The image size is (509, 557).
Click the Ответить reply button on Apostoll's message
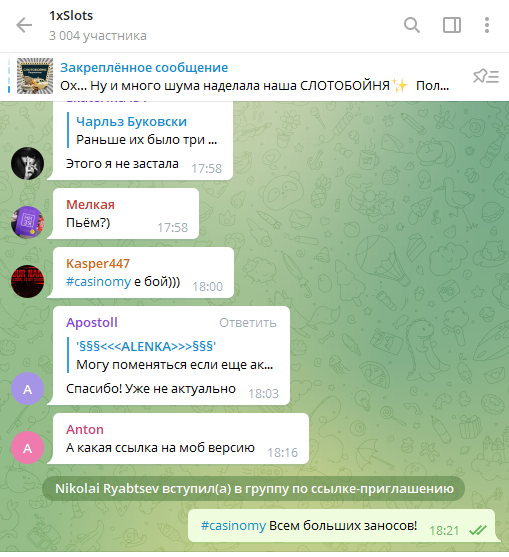(248, 323)
